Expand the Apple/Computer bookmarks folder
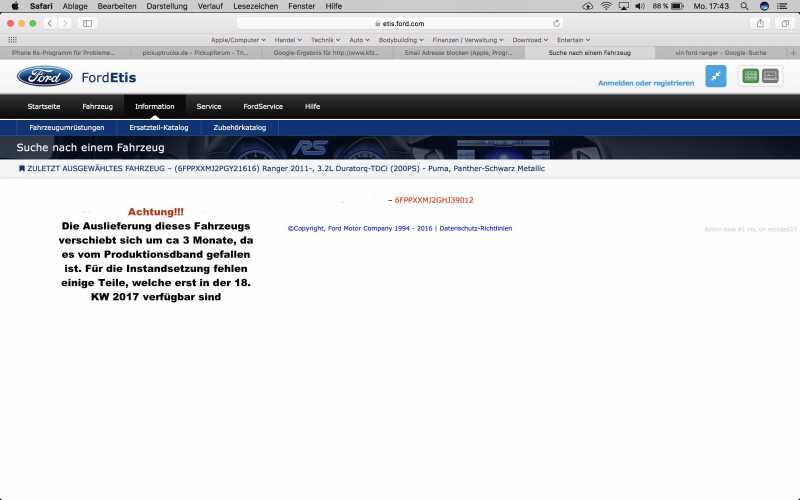This screenshot has width=800, height=500. tap(238, 40)
